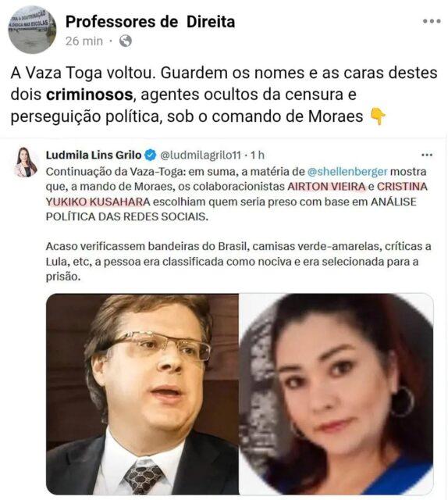The image size is (448, 500).
Task: Click the pointing-down hand emoji
Action: 378,116
